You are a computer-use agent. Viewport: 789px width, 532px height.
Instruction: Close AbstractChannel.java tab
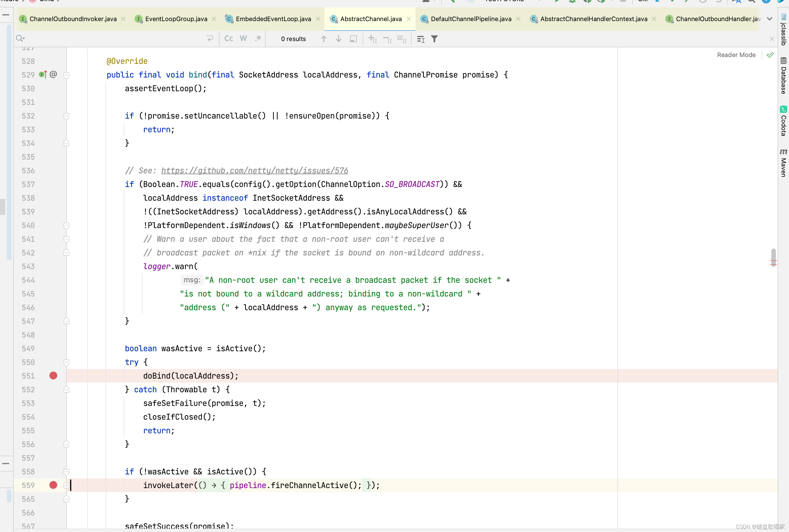pyautogui.click(x=409, y=19)
